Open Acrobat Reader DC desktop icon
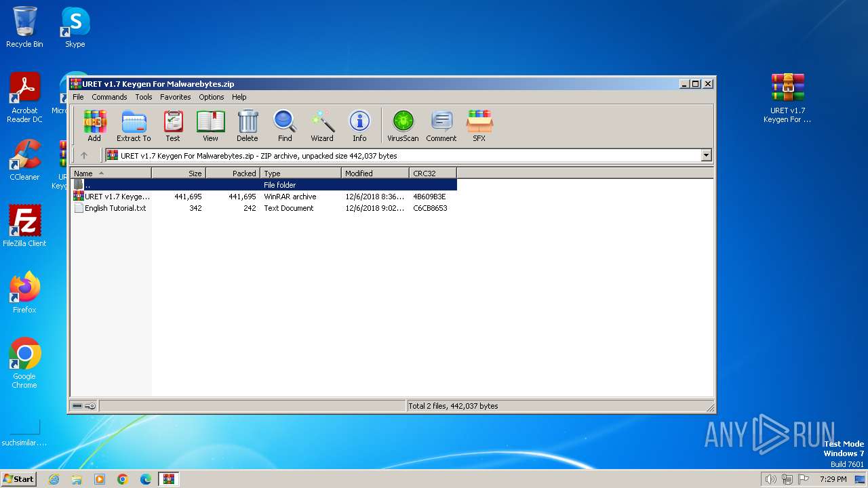868x488 pixels. point(24,98)
